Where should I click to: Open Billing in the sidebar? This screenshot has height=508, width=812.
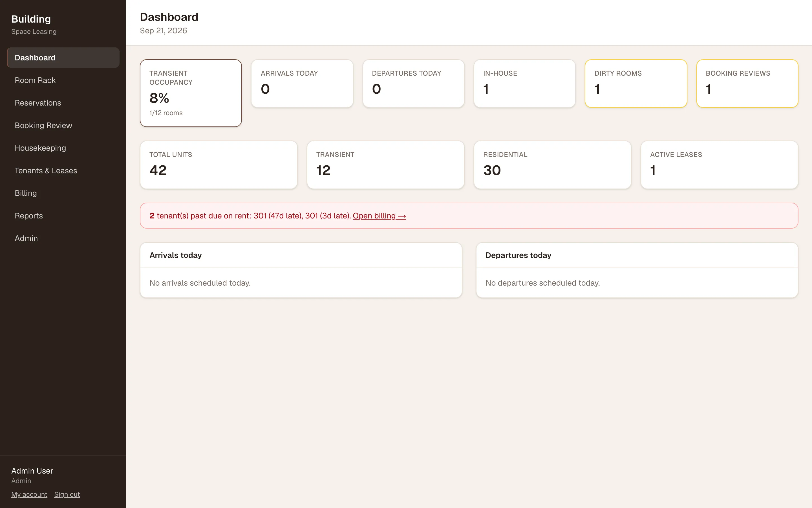point(63,193)
